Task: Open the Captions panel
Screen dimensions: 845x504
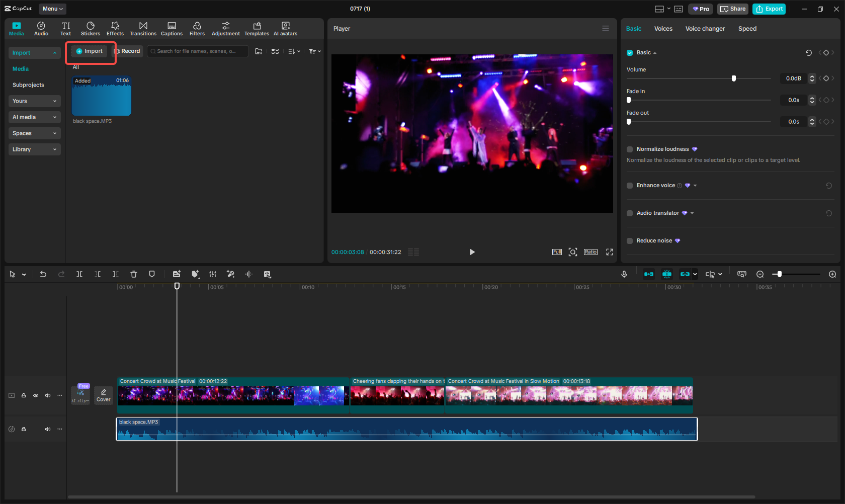Action: [x=172, y=29]
